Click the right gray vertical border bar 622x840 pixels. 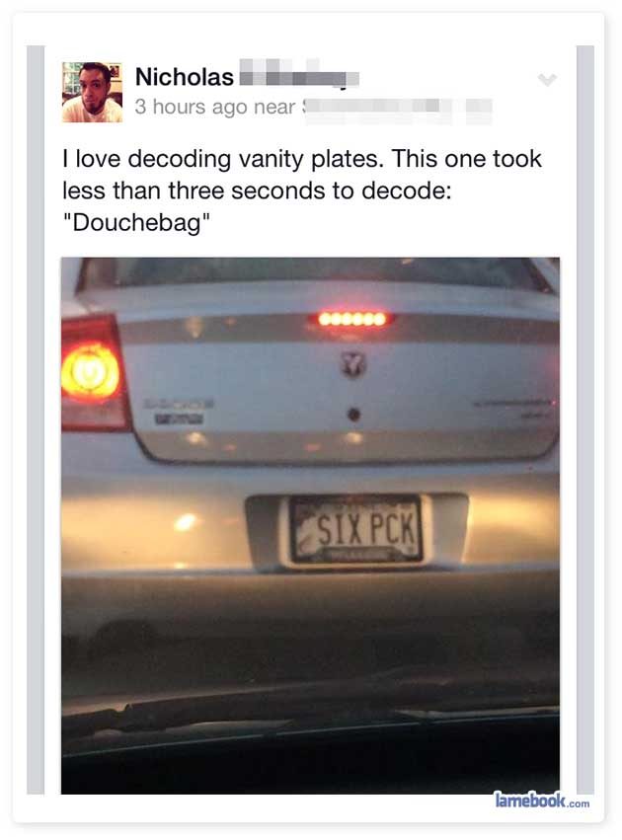(x=585, y=420)
